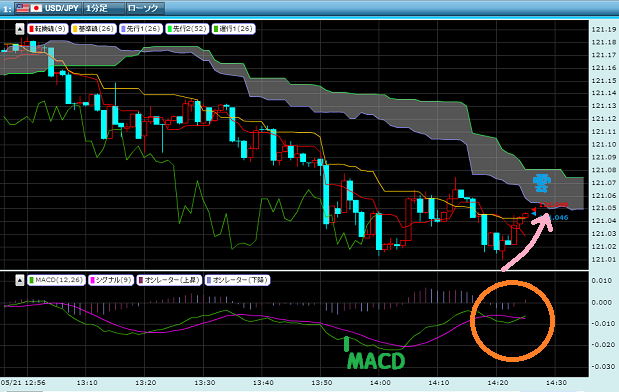The height and width of the screenshot is (392, 619).
Task: Click the red 121.049 price marker
Action: 553,204
